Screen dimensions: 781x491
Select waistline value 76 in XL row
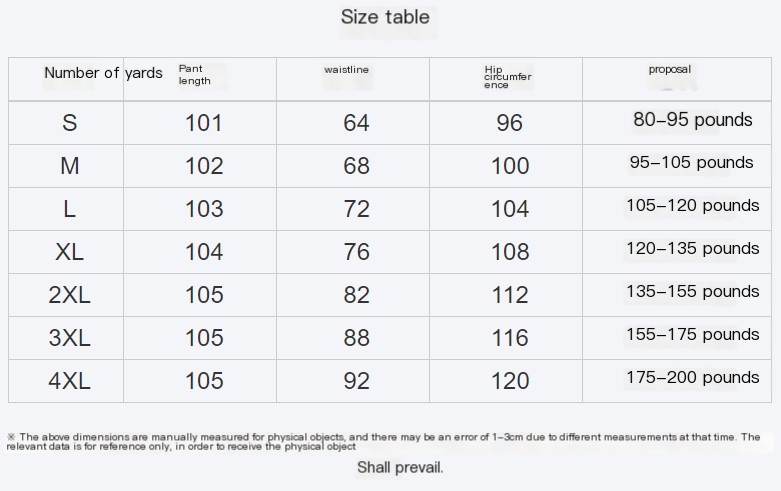click(356, 252)
